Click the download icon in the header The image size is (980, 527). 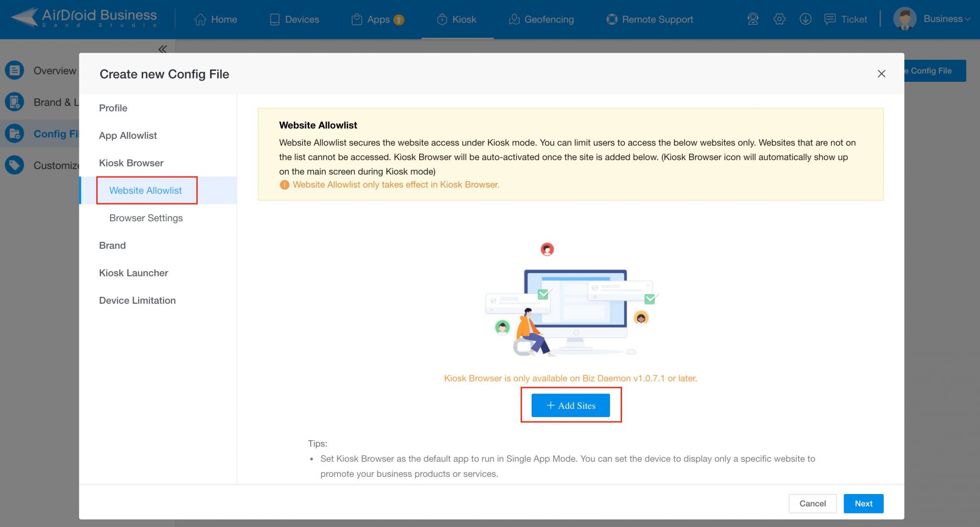[805, 19]
